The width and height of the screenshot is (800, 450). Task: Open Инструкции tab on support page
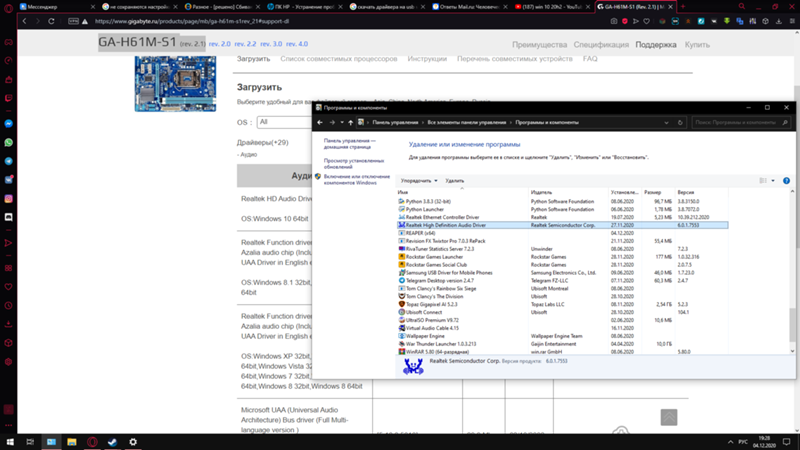(427, 59)
